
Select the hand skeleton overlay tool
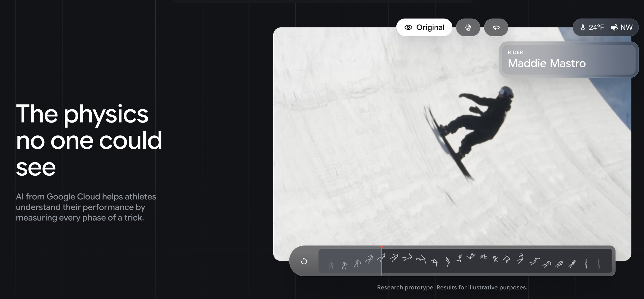click(x=468, y=27)
